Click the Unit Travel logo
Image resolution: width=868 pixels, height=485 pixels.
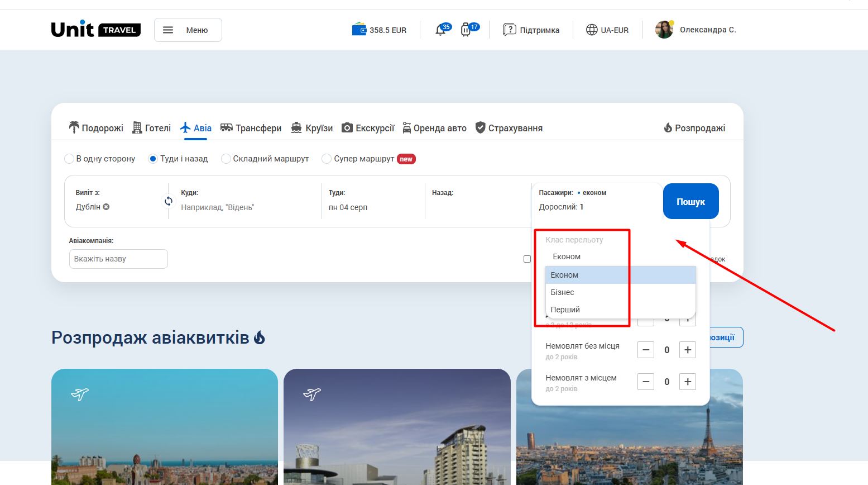click(x=95, y=30)
